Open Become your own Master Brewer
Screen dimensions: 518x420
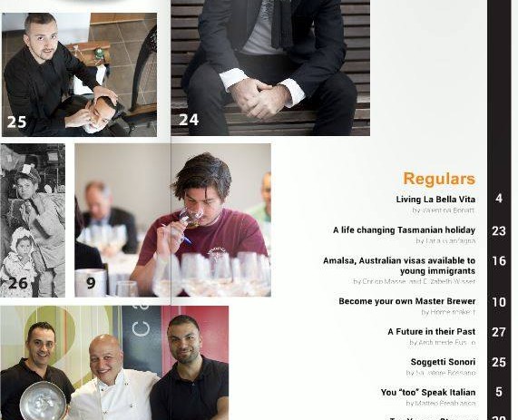click(x=407, y=301)
